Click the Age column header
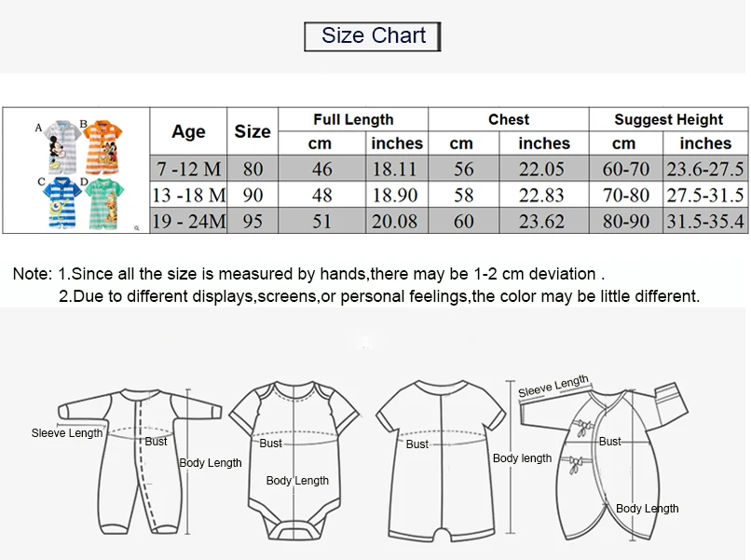The height and width of the screenshot is (560, 751). (x=188, y=131)
